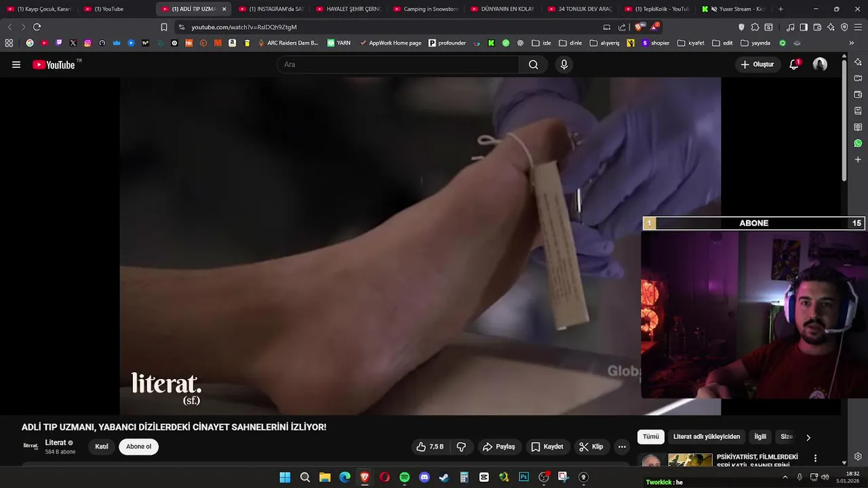Image resolution: width=868 pixels, height=488 pixels.
Task: Open the Literat channel name link
Action: tap(56, 443)
